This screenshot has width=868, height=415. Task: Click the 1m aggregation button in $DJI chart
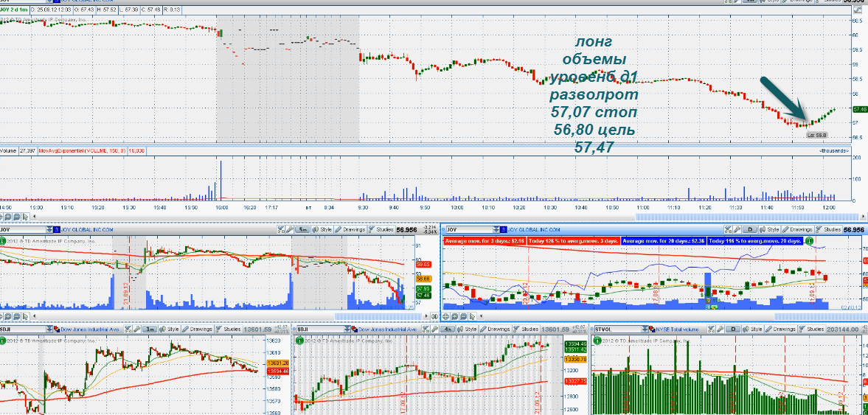point(150,329)
